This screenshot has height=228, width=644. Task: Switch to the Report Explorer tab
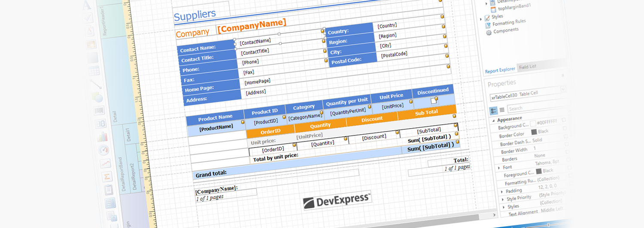tap(500, 71)
